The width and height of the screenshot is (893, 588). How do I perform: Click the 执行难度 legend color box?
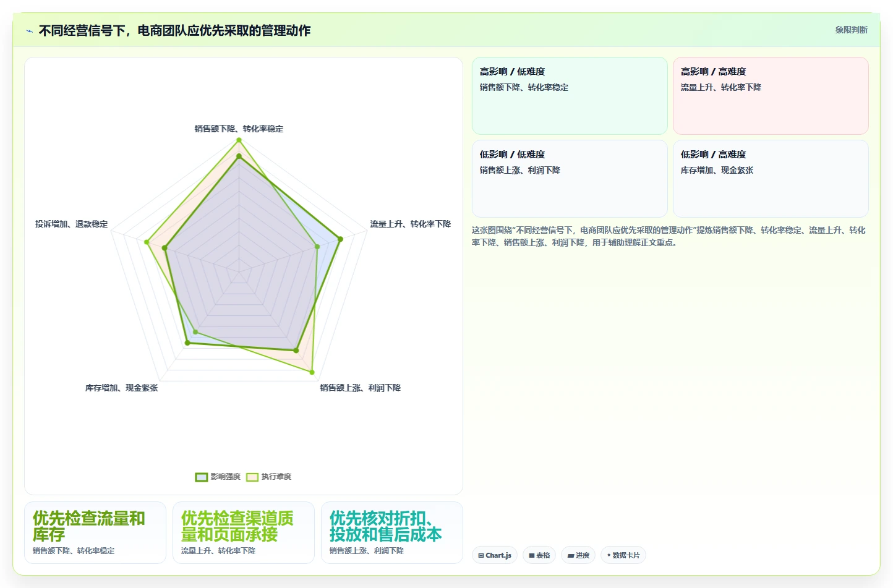click(x=252, y=477)
